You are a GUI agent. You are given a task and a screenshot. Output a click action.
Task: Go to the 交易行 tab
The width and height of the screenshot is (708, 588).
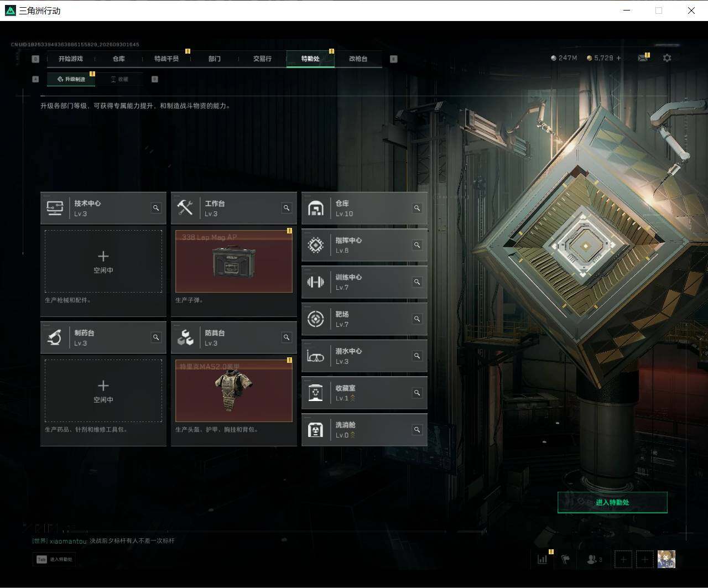coord(262,59)
